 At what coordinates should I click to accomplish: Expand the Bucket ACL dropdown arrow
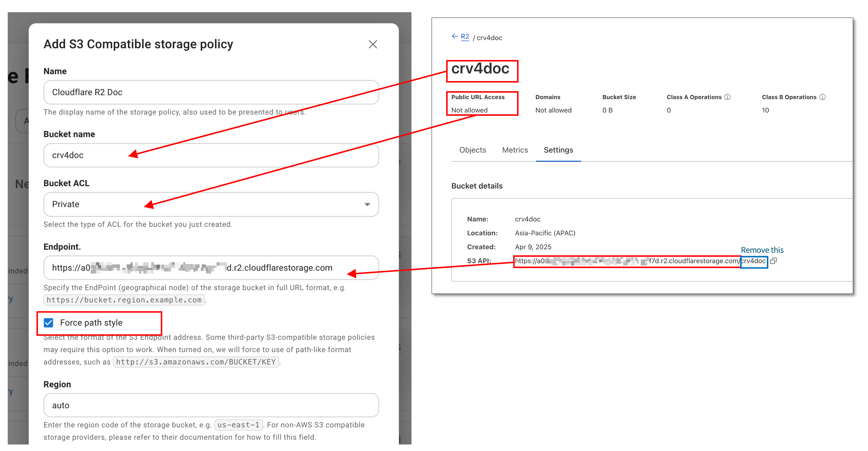(367, 204)
